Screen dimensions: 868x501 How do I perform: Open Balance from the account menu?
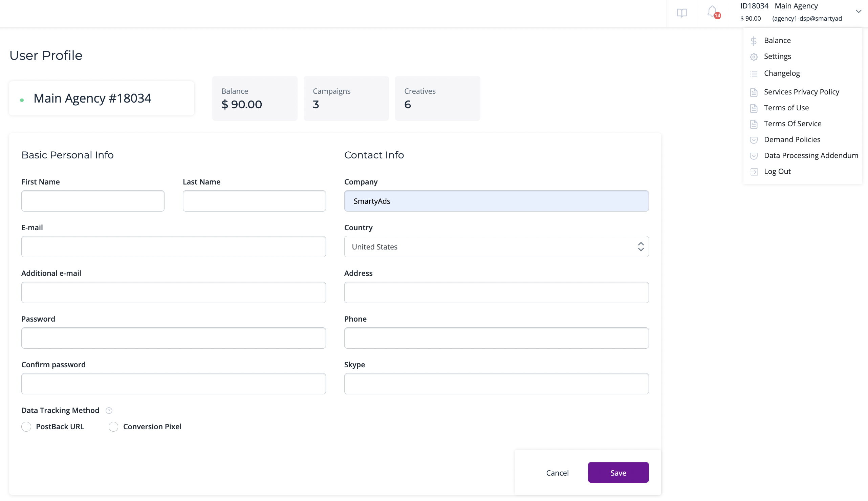point(777,40)
